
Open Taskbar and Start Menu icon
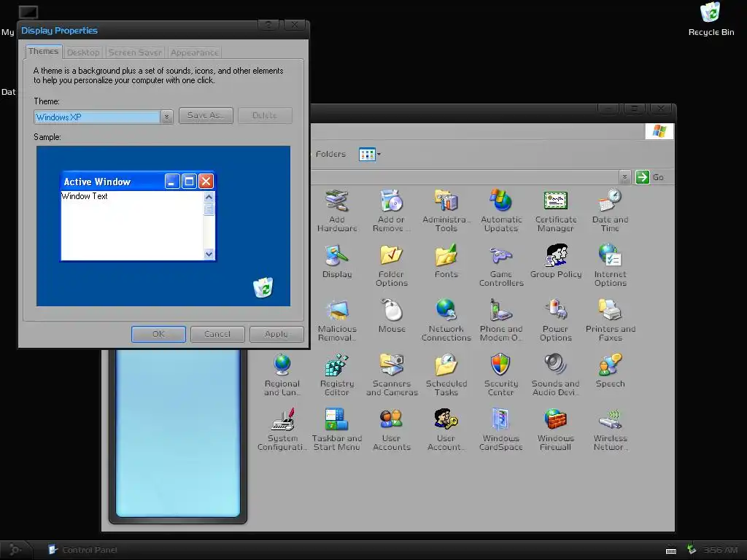coord(337,429)
